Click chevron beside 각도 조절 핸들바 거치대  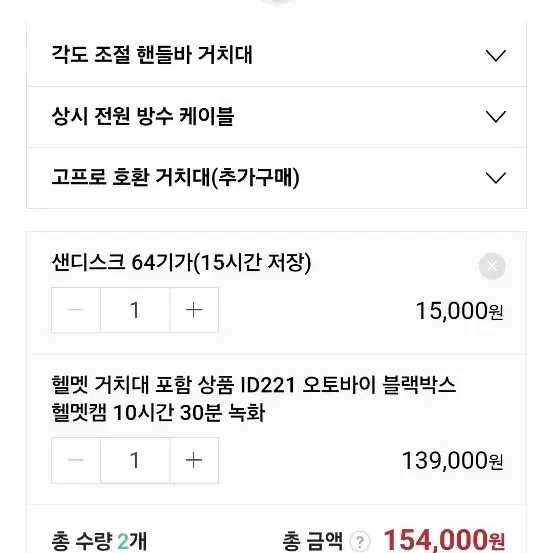[496, 56]
